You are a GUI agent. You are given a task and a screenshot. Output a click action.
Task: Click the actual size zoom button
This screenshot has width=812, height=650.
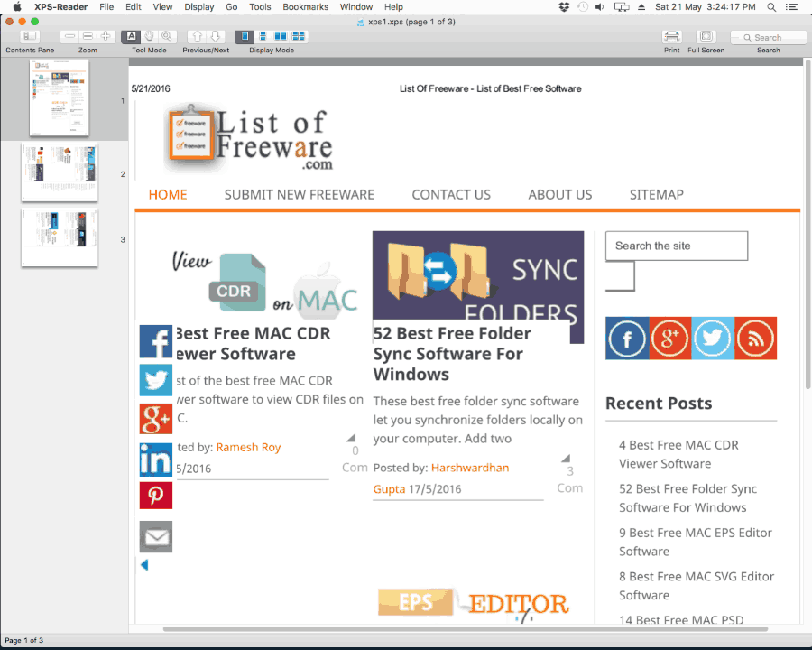click(x=88, y=36)
